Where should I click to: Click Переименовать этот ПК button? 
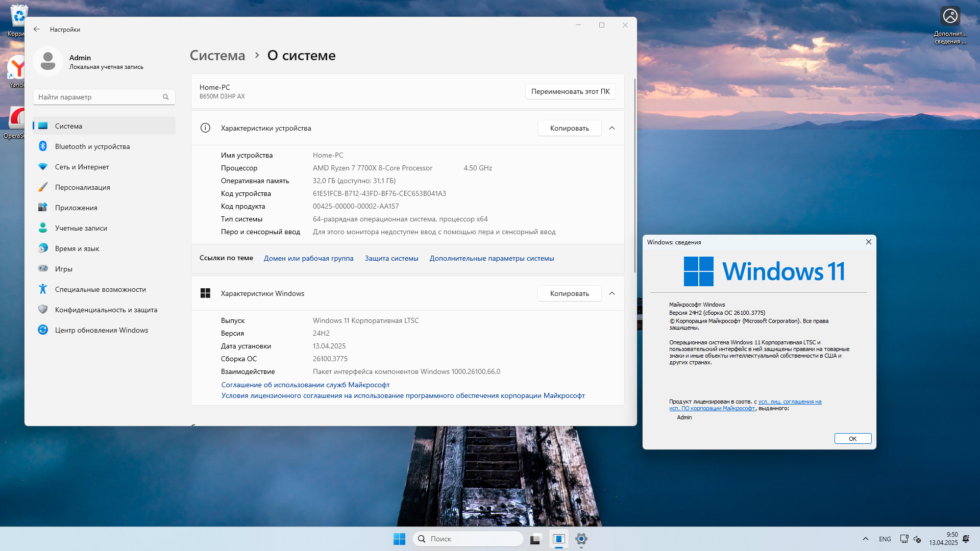click(x=570, y=91)
